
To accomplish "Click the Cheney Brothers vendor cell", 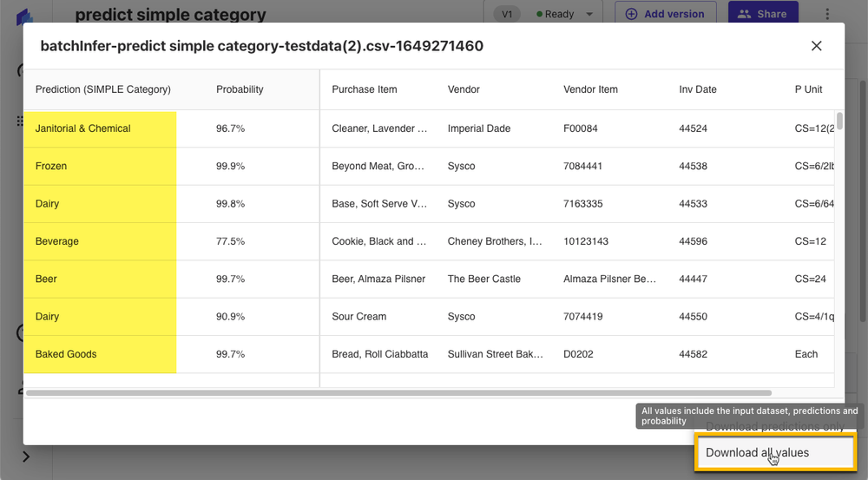I will (495, 241).
